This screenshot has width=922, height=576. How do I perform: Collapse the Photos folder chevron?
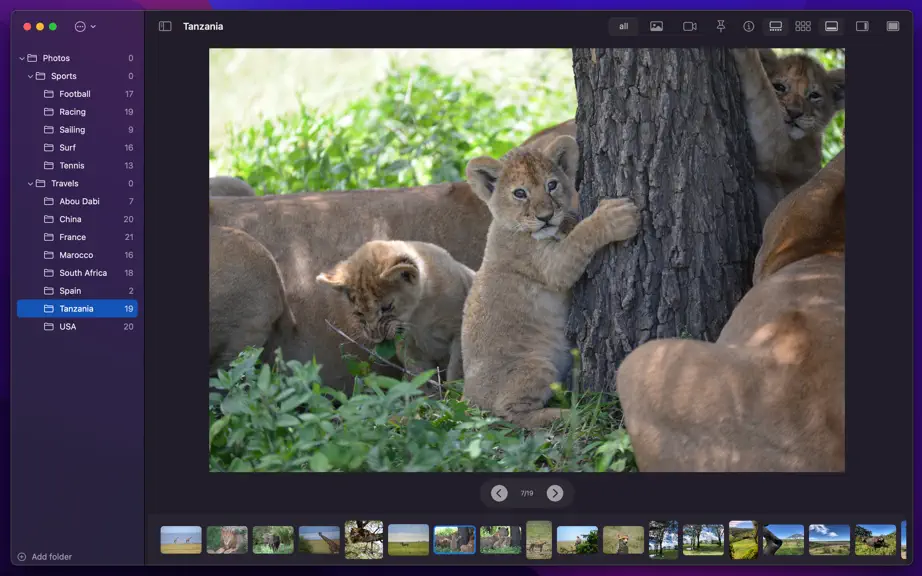22,58
